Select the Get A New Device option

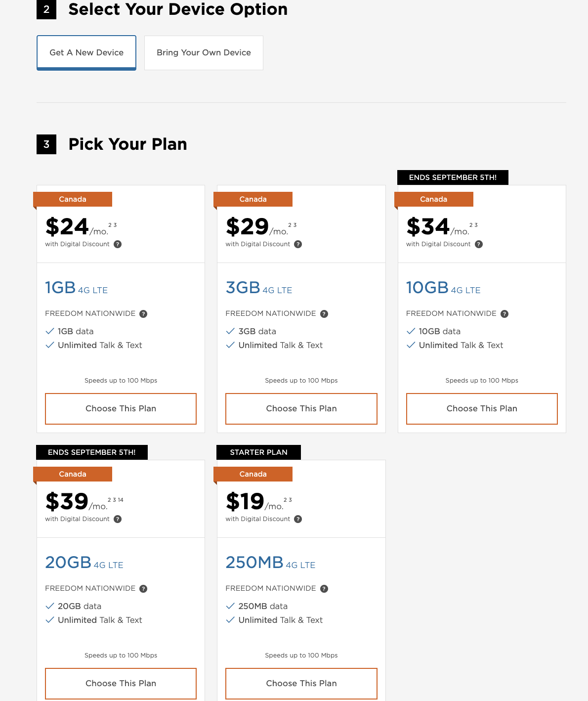pyautogui.click(x=86, y=52)
